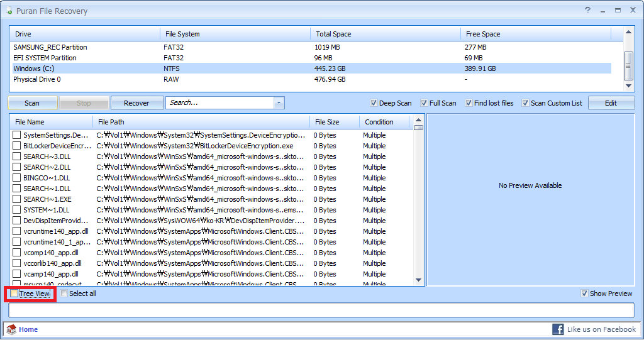Select the vccorlib140_app.dll file row
This screenshot has width=644, height=340.
211,263
